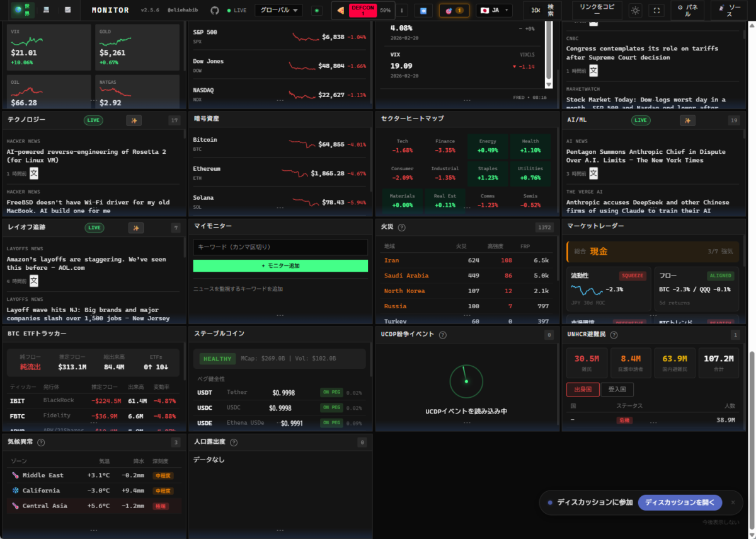756x539 pixels.
Task: Switch to the 世界 view tab
Action: (23, 11)
